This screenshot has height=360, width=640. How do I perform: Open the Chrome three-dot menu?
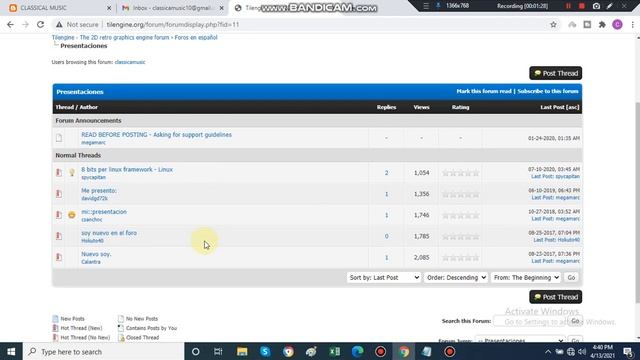pos(632,24)
